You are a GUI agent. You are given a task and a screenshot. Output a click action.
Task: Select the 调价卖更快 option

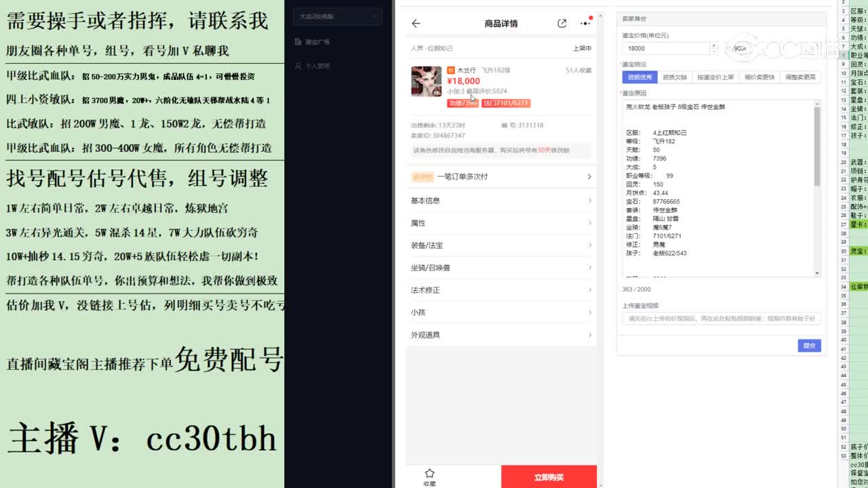click(x=759, y=77)
